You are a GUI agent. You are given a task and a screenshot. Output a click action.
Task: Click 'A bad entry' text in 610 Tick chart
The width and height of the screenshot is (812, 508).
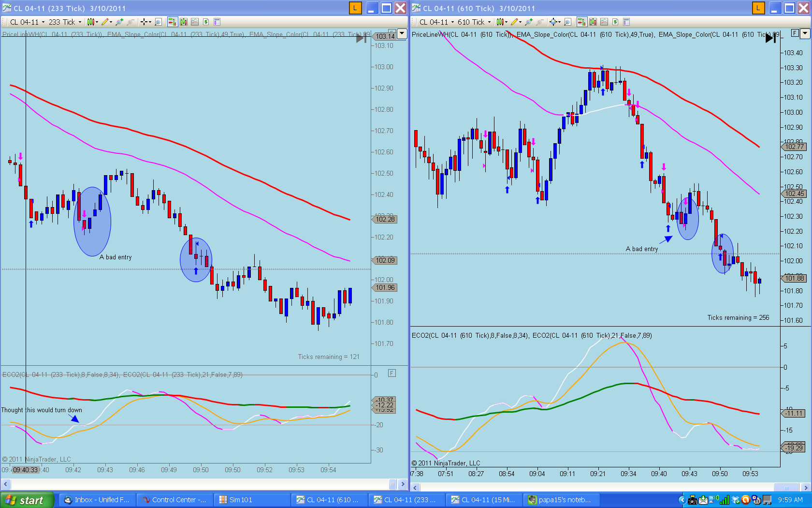(x=642, y=249)
